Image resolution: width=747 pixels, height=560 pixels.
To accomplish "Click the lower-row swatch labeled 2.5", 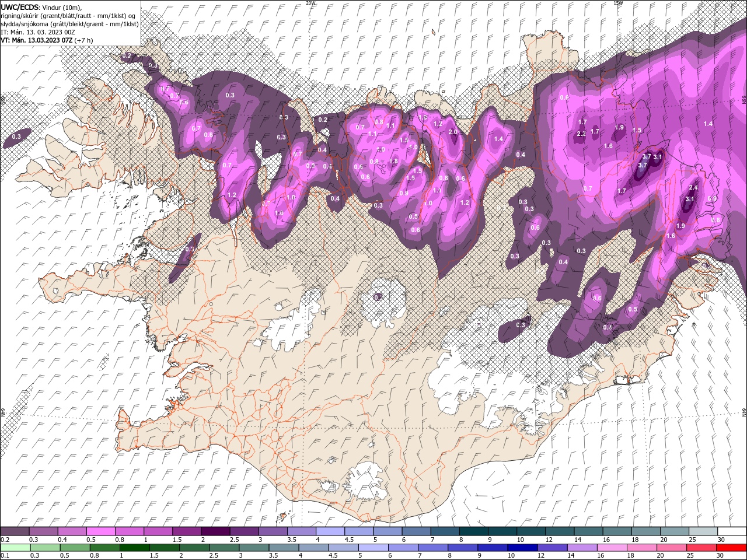I will [224, 547].
